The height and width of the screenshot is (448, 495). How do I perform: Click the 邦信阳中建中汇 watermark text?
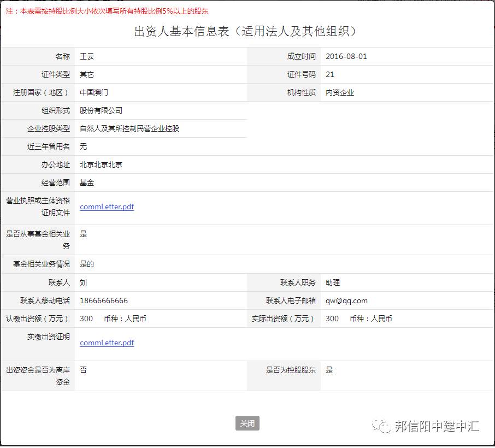pyautogui.click(x=437, y=427)
